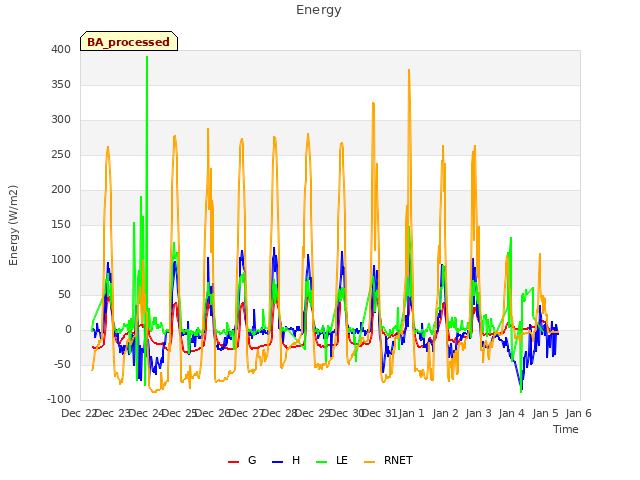The height and width of the screenshot is (480, 640).
Task: Click the -50 y-axis tick label
Action: [62, 364]
